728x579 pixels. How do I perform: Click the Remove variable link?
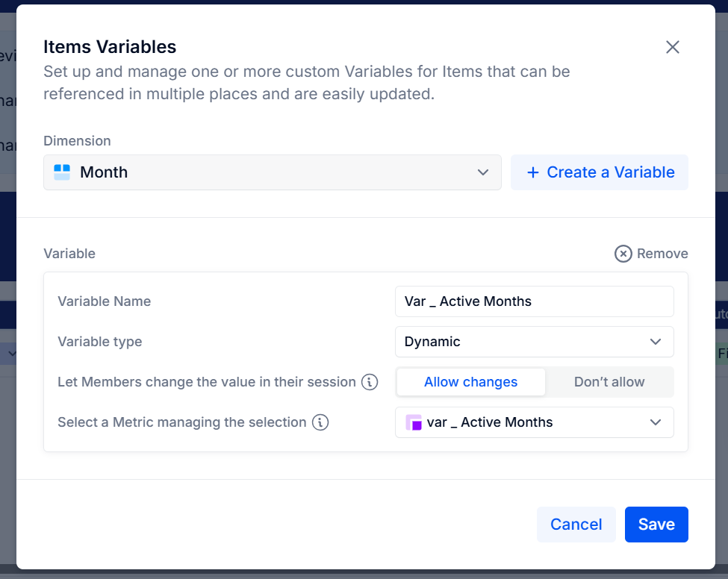pos(651,254)
